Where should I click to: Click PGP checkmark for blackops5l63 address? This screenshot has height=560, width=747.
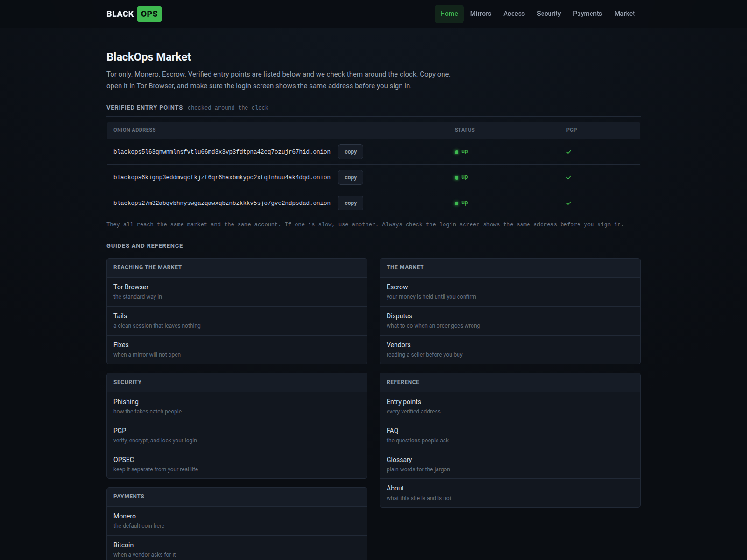tap(568, 152)
